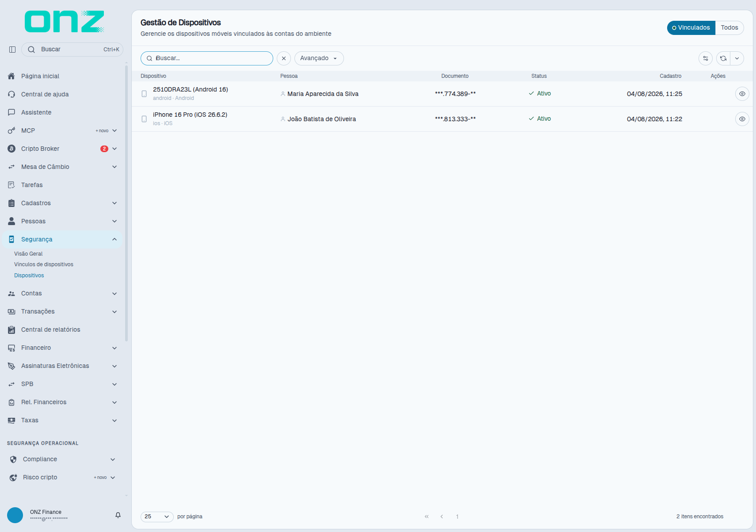Open refresh options dropdown arrow
The width and height of the screenshot is (756, 532).
[737, 58]
